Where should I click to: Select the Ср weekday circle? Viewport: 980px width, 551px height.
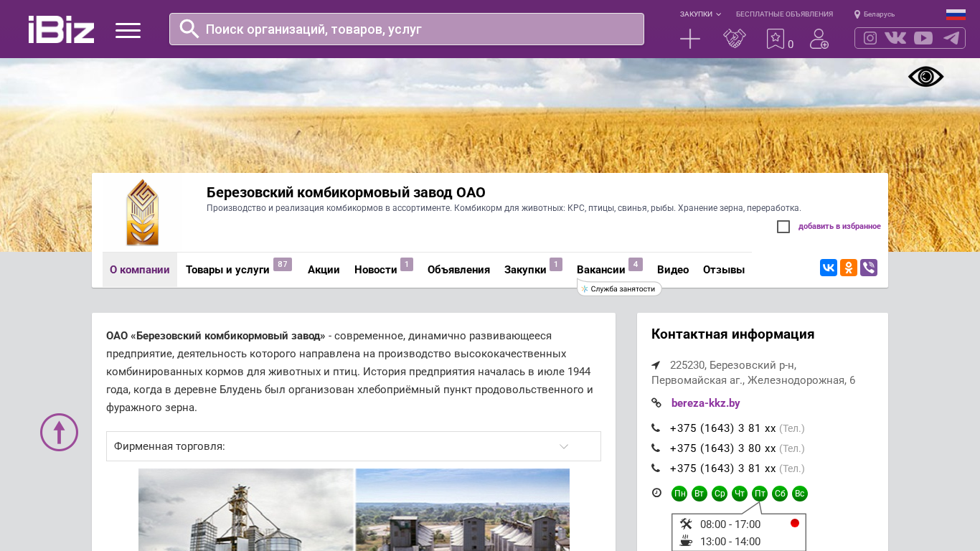[720, 494]
